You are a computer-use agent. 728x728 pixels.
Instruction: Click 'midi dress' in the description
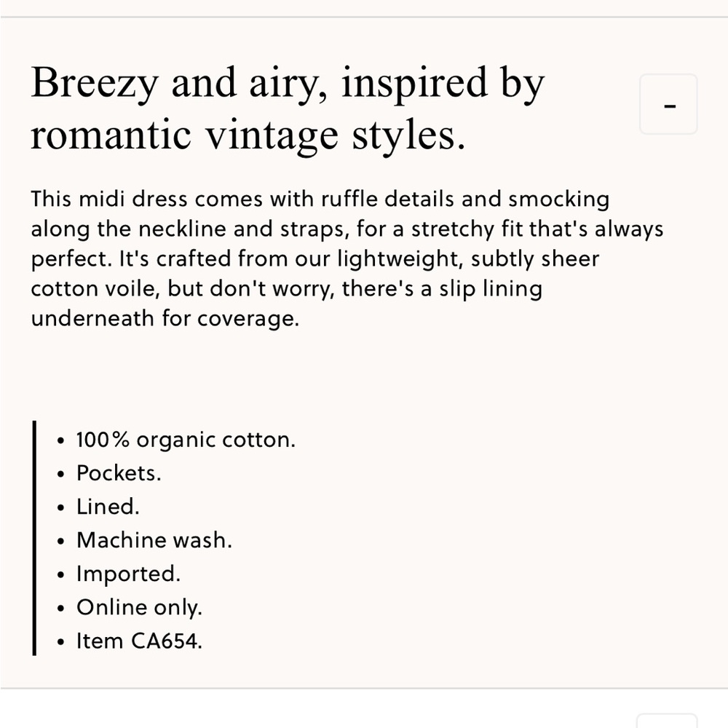pos(132,199)
